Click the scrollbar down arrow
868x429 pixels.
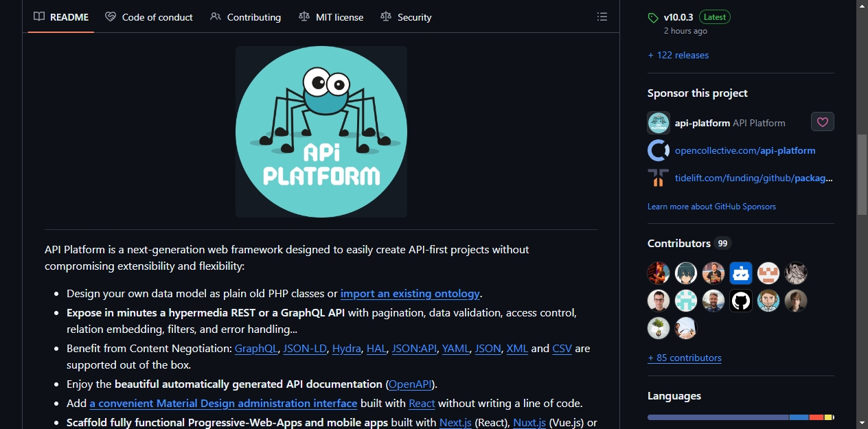[x=862, y=422]
